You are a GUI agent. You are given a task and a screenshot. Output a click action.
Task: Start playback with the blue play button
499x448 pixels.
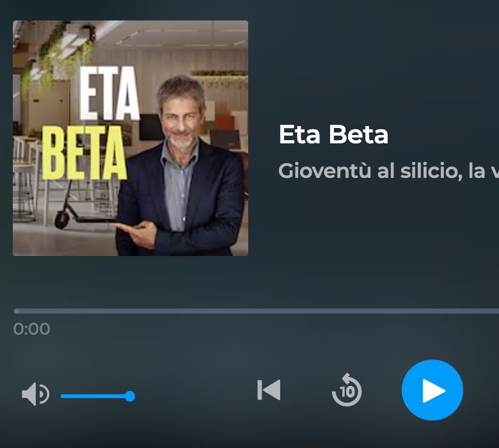432,390
